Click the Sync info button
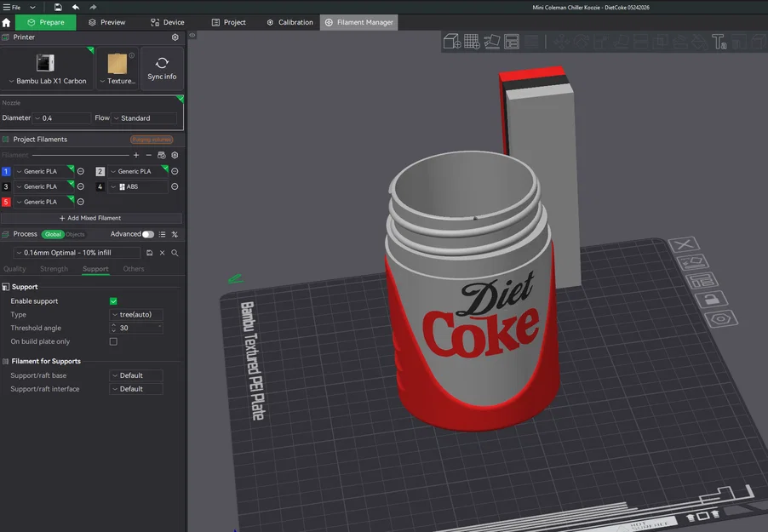 coord(162,69)
